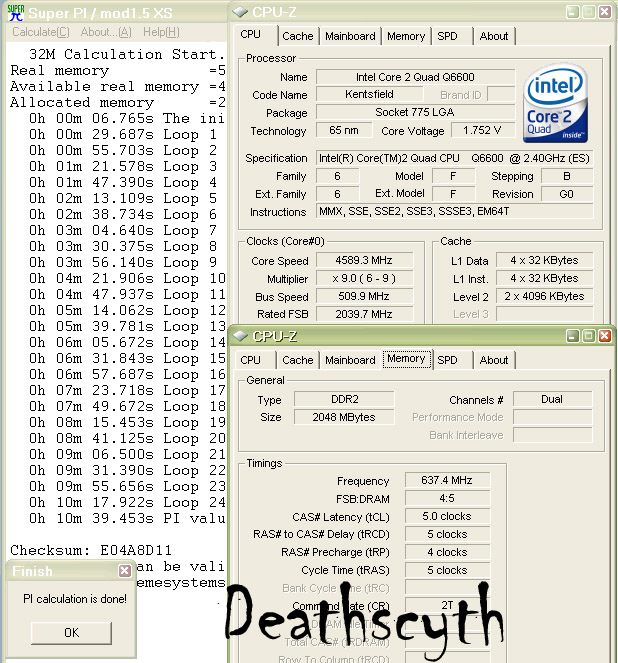The height and width of the screenshot is (663, 618).
Task: Click Command Rate value 2T
Action: click(x=447, y=605)
